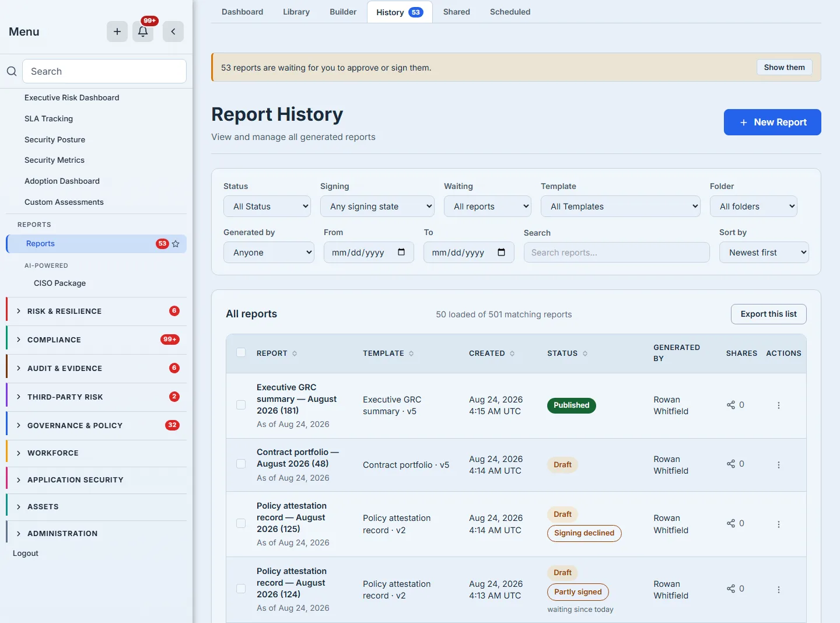Open the All Templates dropdown
840x623 pixels.
tap(621, 206)
